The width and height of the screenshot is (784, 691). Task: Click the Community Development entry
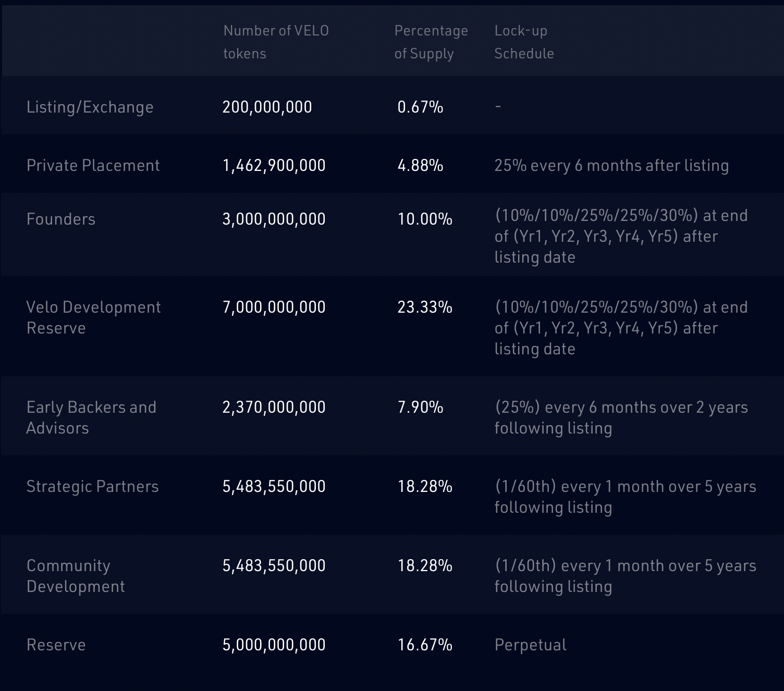click(x=76, y=576)
